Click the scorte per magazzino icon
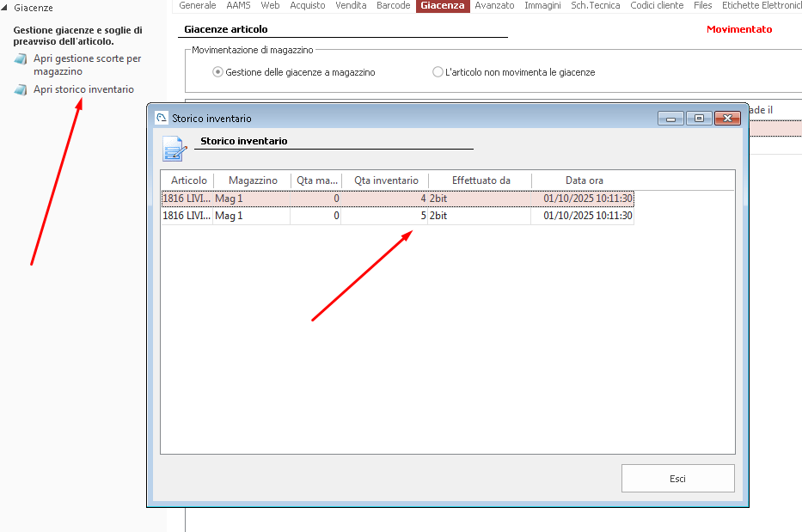 click(21, 59)
